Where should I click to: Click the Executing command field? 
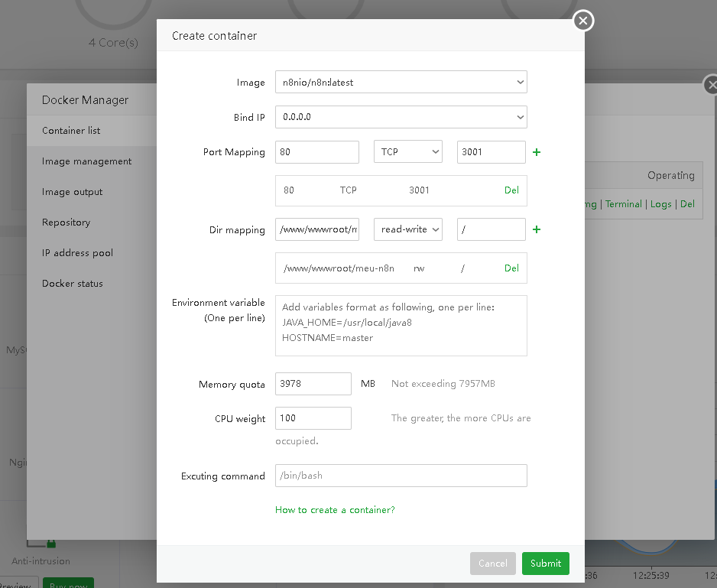(x=401, y=476)
